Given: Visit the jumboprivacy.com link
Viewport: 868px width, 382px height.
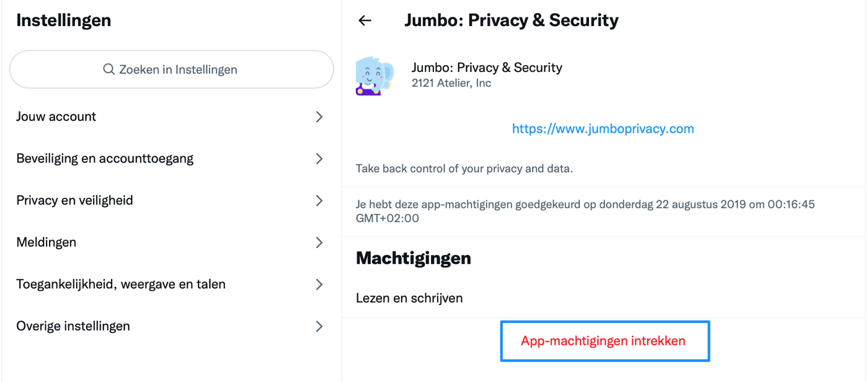Looking at the screenshot, I should coord(603,129).
